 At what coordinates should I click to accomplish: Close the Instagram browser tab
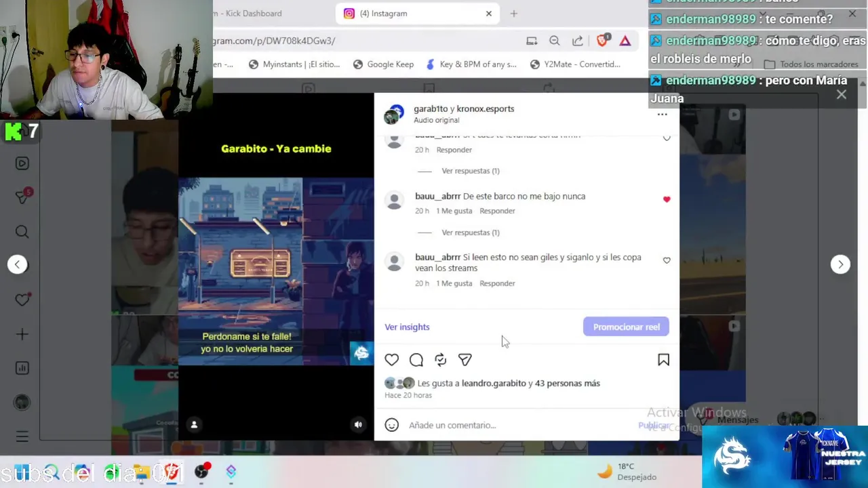click(x=489, y=14)
